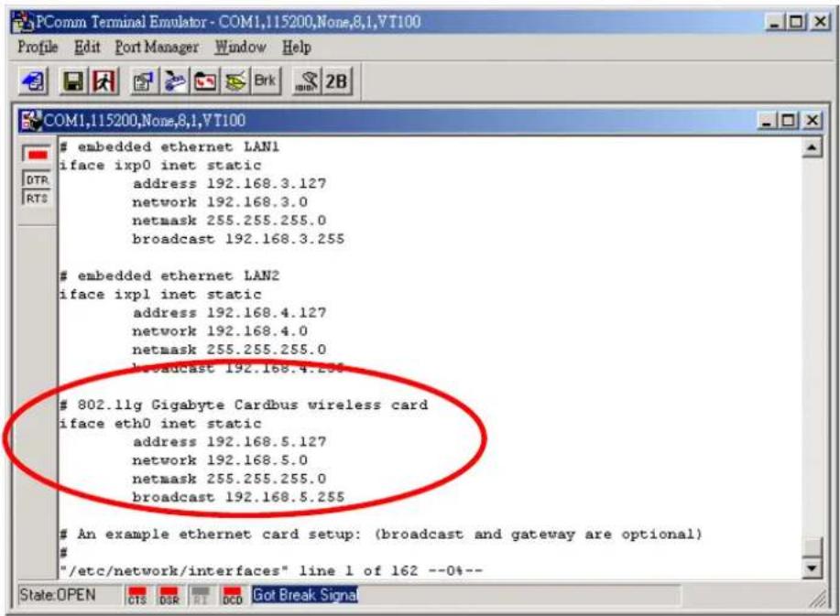Click the '# An example ethernet card setup' line
Image resolution: width=840 pixels, height=616 pixels.
click(380, 535)
